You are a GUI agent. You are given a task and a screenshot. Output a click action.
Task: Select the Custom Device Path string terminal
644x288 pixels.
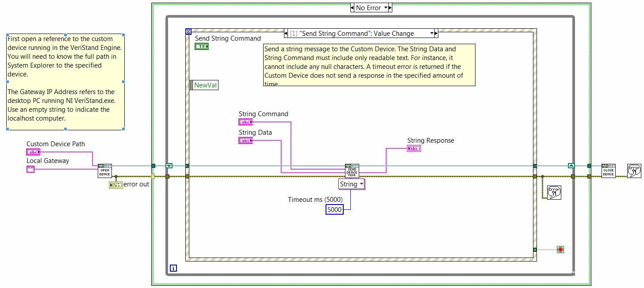click(x=33, y=152)
